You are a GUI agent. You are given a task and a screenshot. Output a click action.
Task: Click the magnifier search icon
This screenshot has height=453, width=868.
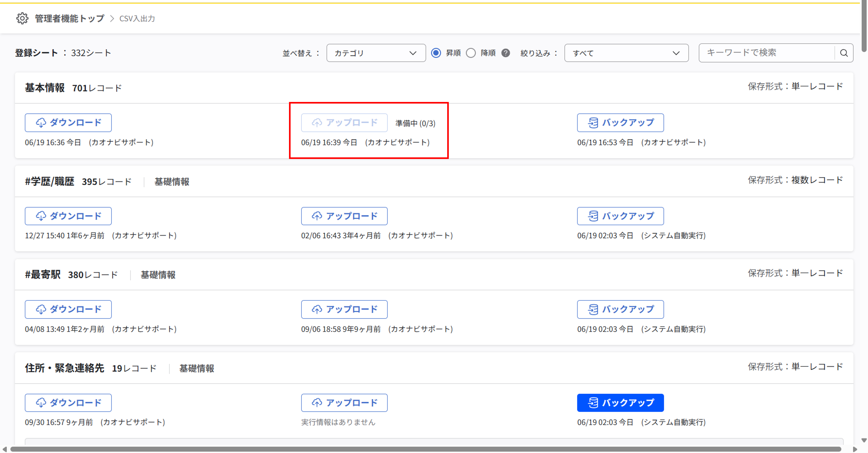(844, 53)
